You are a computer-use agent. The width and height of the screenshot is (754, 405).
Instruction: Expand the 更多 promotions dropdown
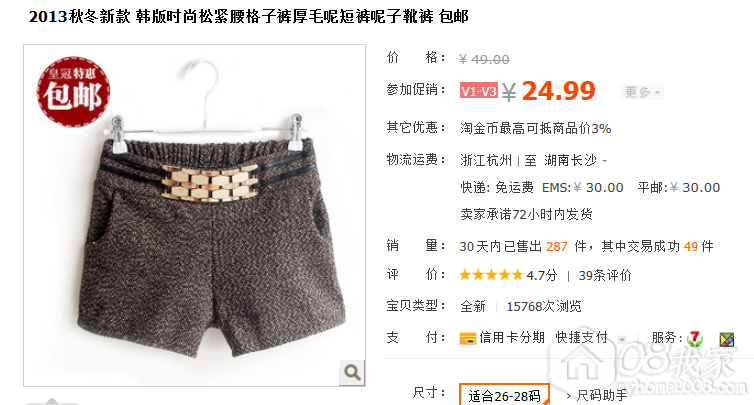pos(642,92)
